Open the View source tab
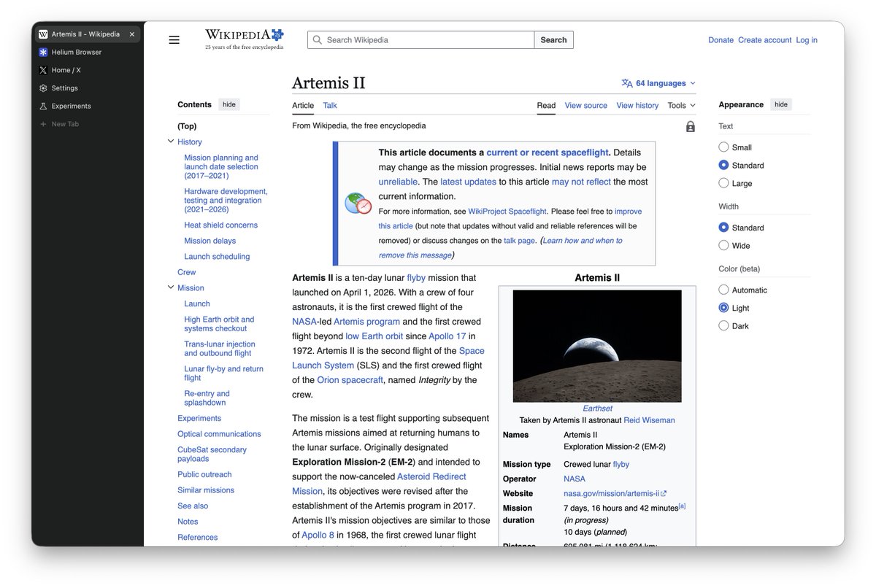 tap(586, 106)
